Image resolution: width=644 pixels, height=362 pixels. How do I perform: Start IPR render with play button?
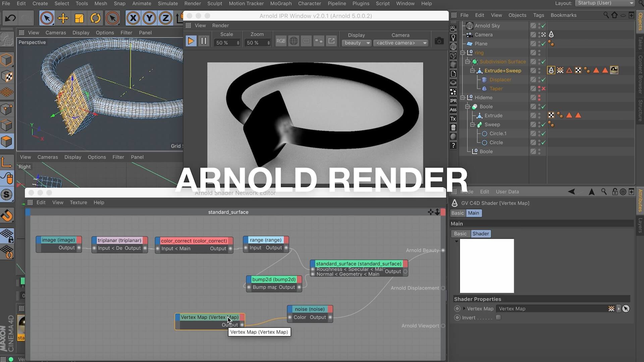(191, 41)
